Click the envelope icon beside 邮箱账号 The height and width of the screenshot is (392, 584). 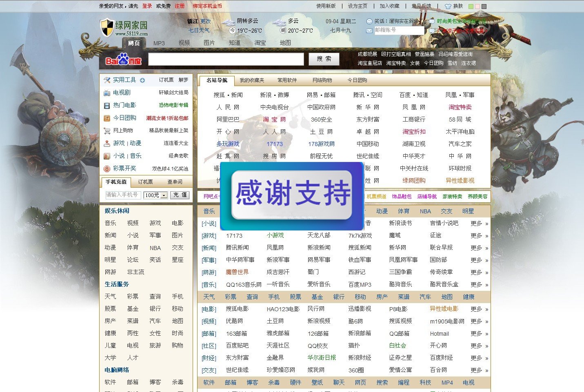[369, 31]
